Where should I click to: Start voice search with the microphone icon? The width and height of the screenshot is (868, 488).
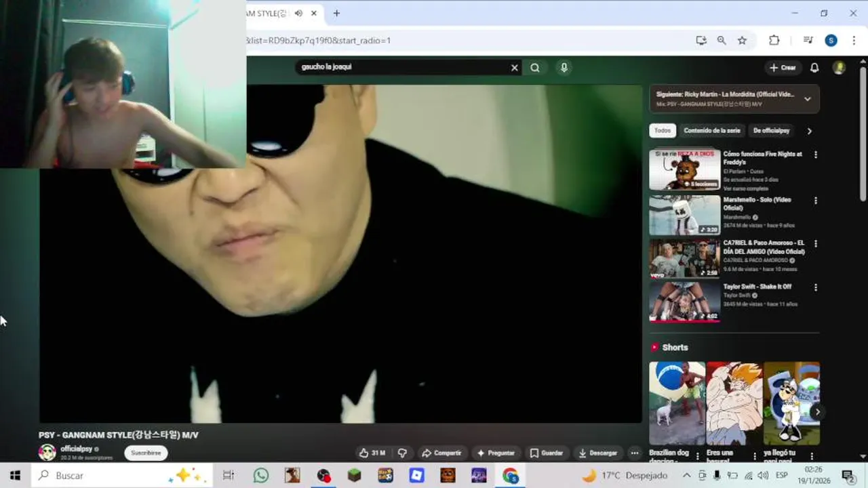click(564, 67)
